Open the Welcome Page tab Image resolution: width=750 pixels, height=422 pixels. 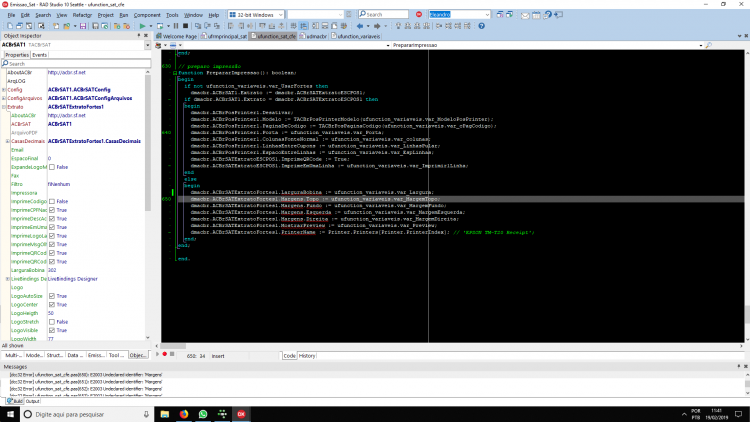[176, 36]
